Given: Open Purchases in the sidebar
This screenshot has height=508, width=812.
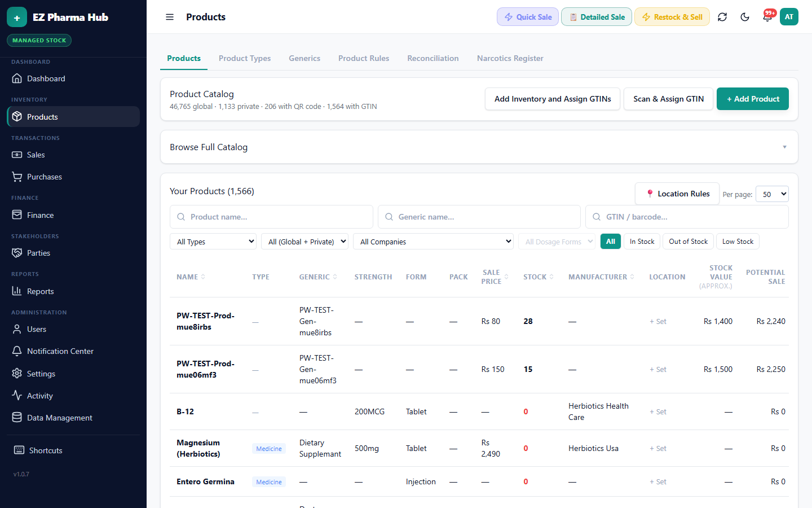Looking at the screenshot, I should tap(73, 177).
